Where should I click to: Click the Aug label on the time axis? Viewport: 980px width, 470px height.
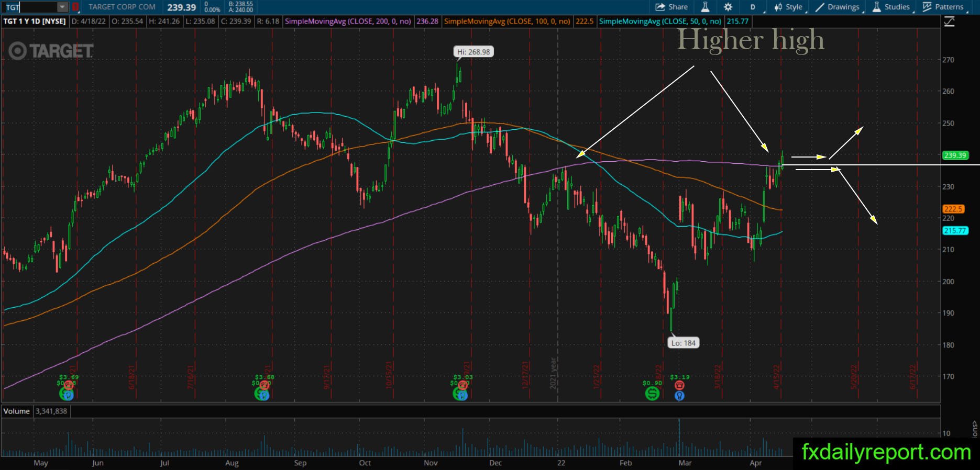pos(232,463)
